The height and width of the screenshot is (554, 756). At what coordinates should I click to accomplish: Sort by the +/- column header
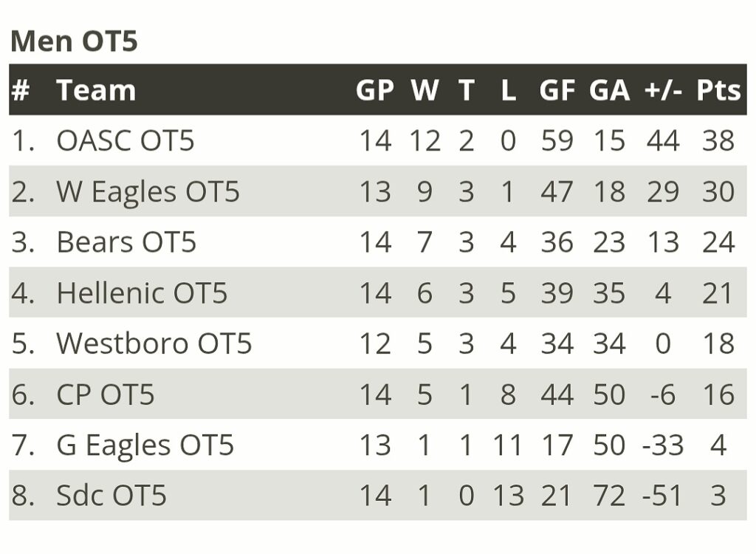662,90
